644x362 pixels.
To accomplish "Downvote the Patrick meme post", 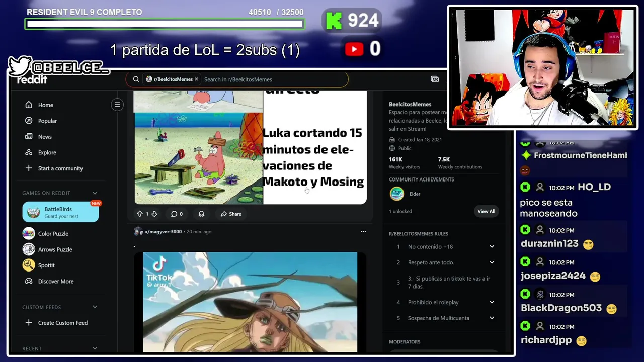I will pos(154,214).
